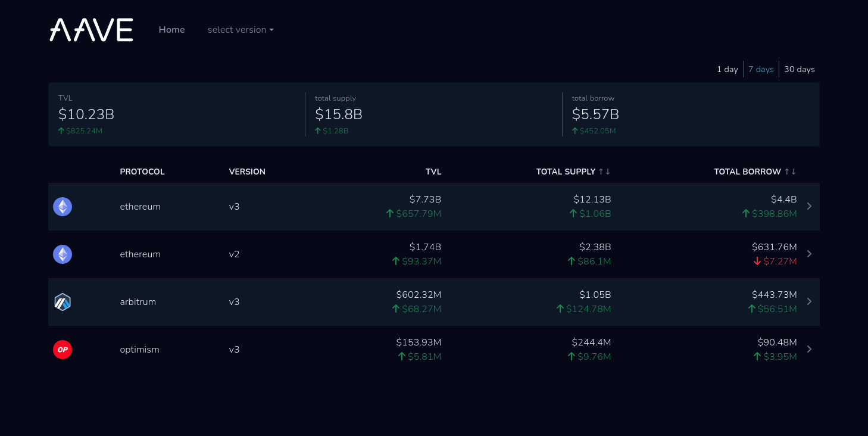Click the PROTOCOL column header

pos(142,172)
